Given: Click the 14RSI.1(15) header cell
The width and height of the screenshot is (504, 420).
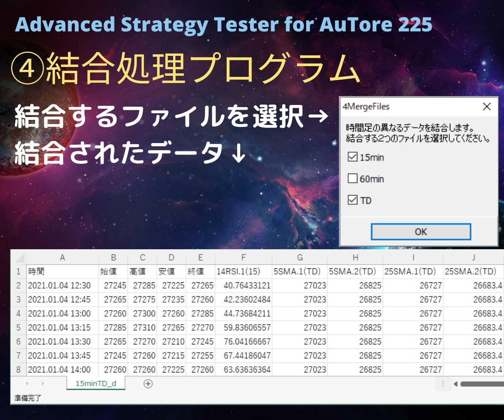Looking at the screenshot, I should 243,271.
